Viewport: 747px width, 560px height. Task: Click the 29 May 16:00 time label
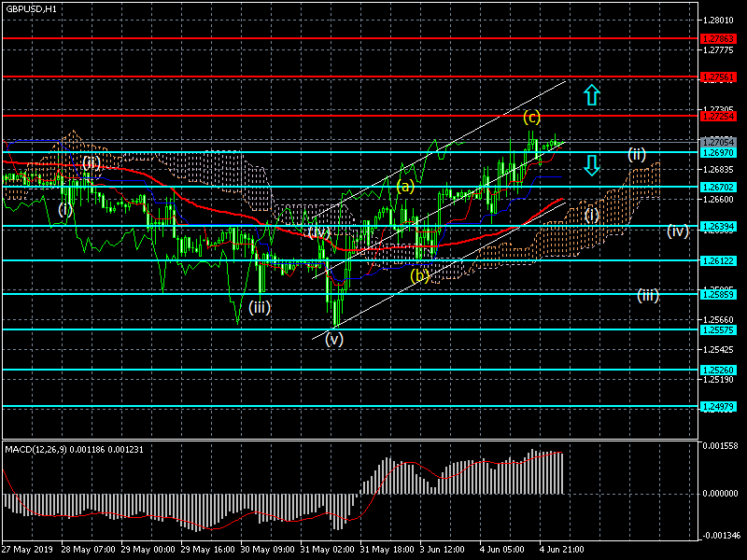208,550
